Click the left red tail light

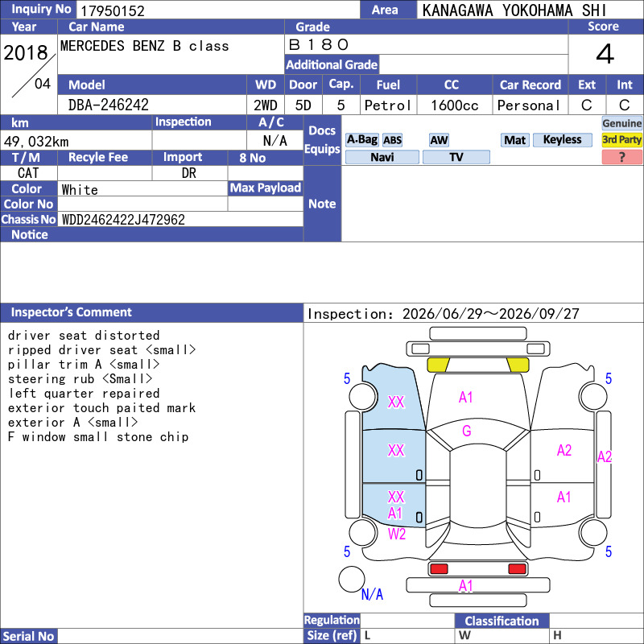(439, 569)
